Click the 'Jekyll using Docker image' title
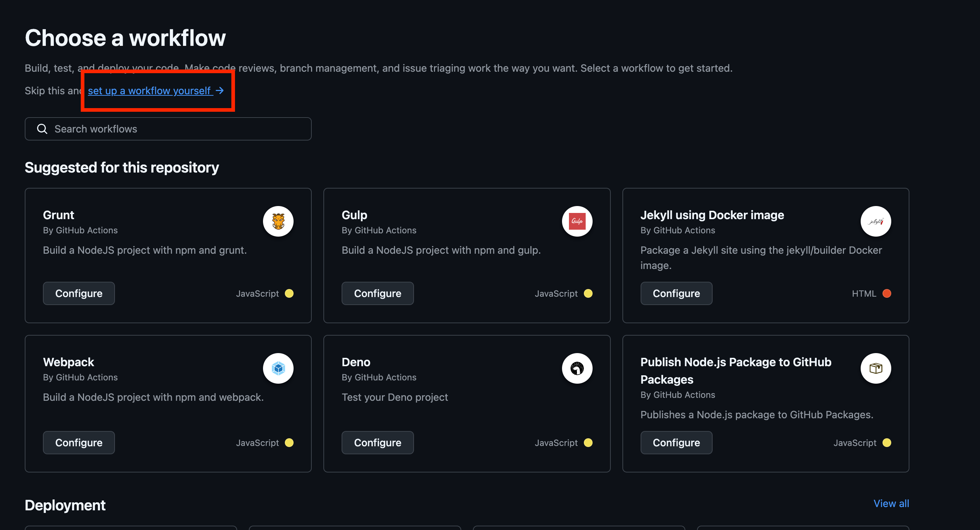 712,215
